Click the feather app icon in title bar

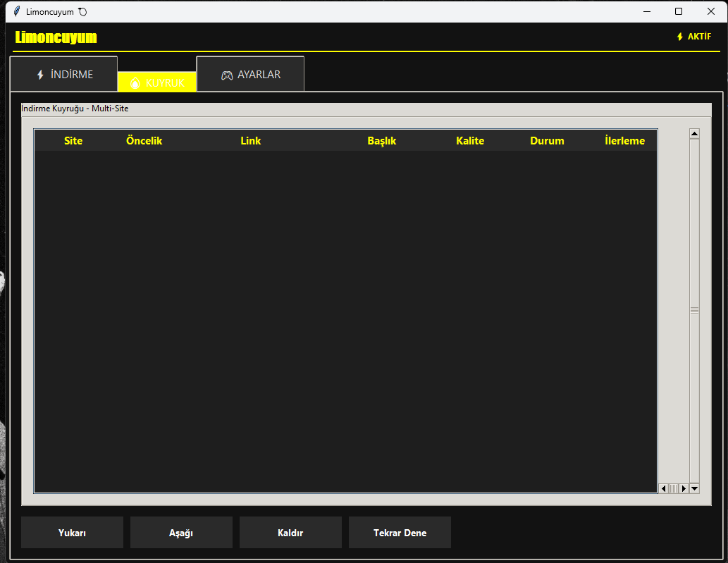click(x=17, y=11)
